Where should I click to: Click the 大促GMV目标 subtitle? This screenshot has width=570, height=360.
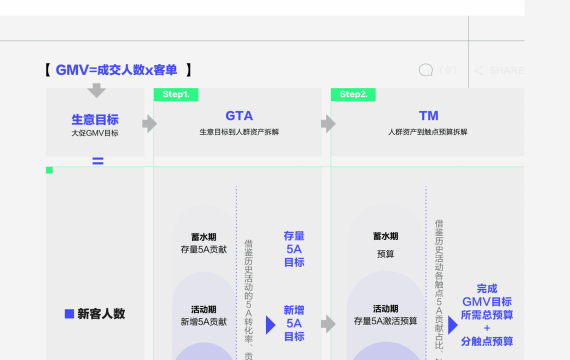[x=95, y=133]
